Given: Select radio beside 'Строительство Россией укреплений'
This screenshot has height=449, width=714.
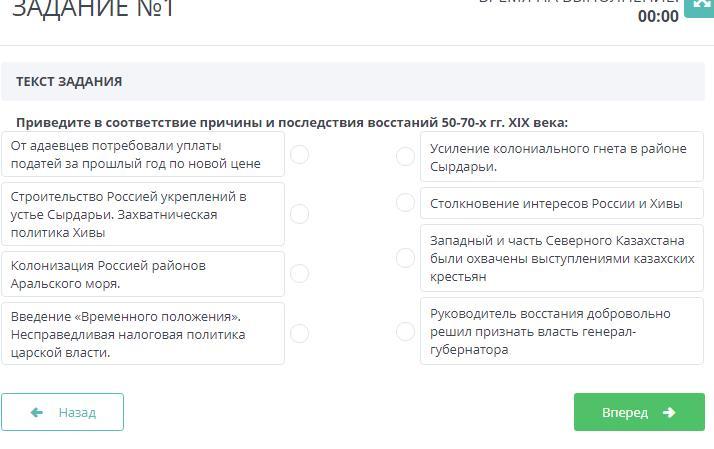Looking at the screenshot, I should pyautogui.click(x=300, y=214).
